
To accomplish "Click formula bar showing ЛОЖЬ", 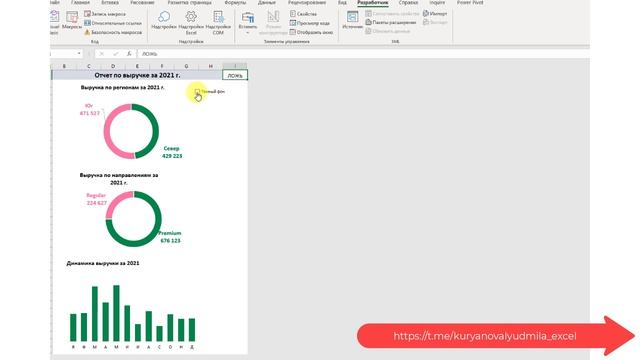I will [x=363, y=53].
